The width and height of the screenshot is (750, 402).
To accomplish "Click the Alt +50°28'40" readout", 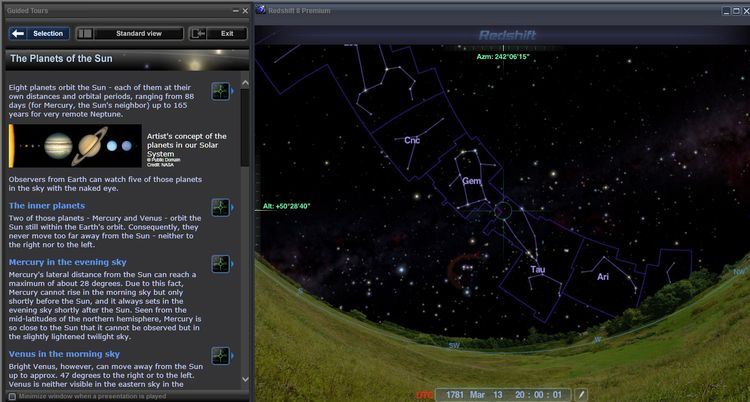I will (x=287, y=206).
